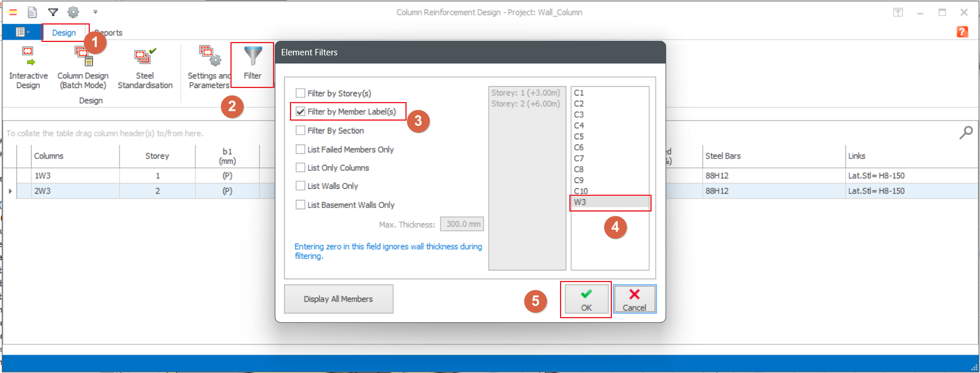This screenshot has width=980, height=373.
Task: Click the new document icon in title bar
Action: [33, 12]
